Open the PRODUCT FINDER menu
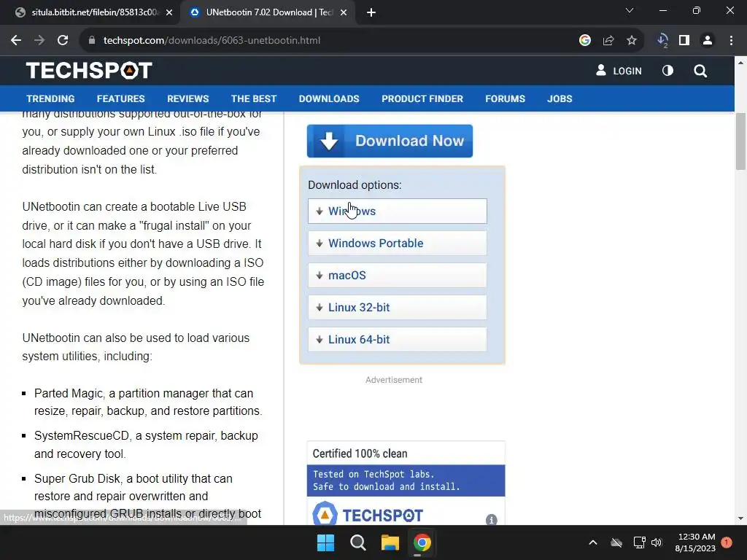747x560 pixels. 422,98
